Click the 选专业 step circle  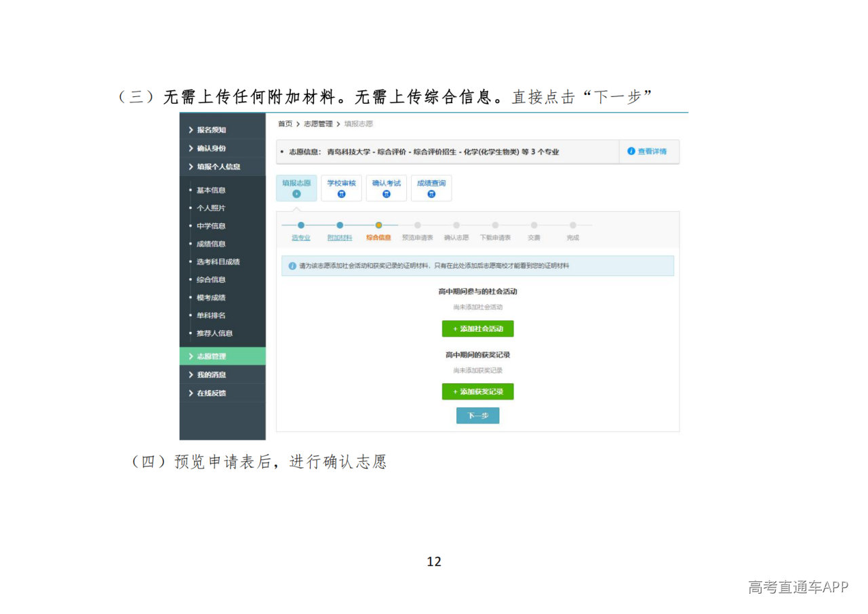point(301,225)
